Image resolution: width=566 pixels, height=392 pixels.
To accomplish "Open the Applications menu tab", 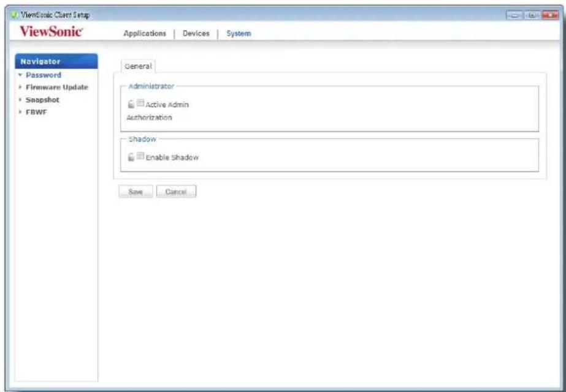I will pyautogui.click(x=145, y=33).
